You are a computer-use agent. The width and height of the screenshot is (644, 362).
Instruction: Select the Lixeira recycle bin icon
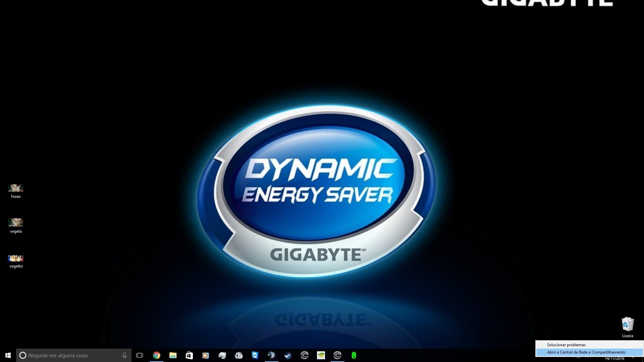[x=628, y=327]
